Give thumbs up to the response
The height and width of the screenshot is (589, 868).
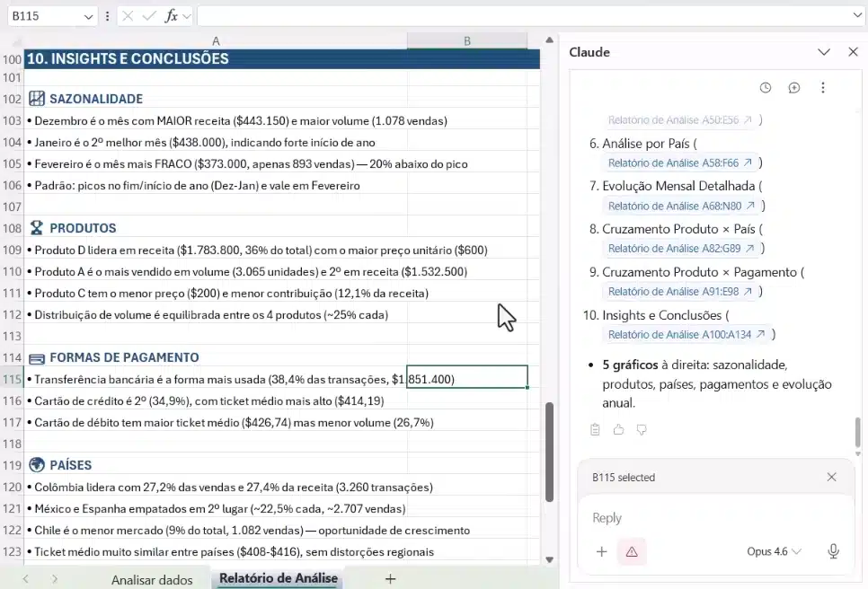click(x=618, y=429)
